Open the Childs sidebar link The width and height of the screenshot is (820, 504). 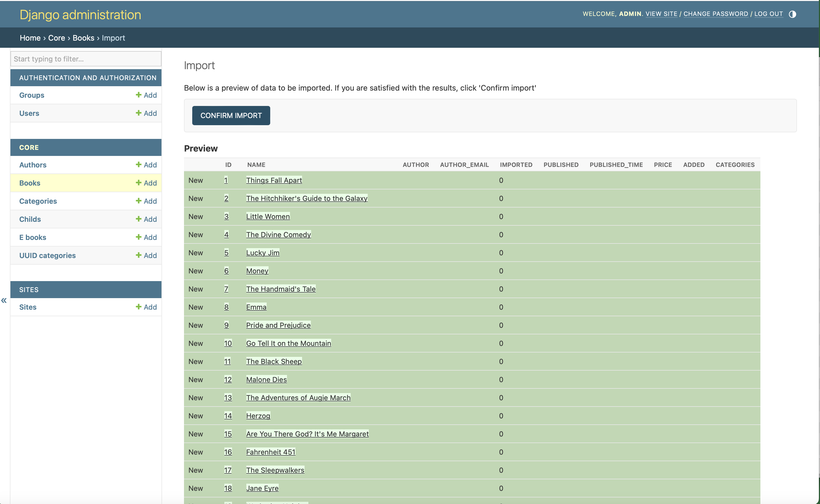tap(30, 219)
